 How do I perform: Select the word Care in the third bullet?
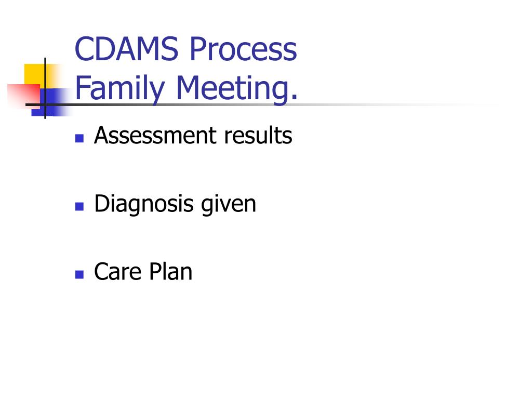tap(117, 272)
